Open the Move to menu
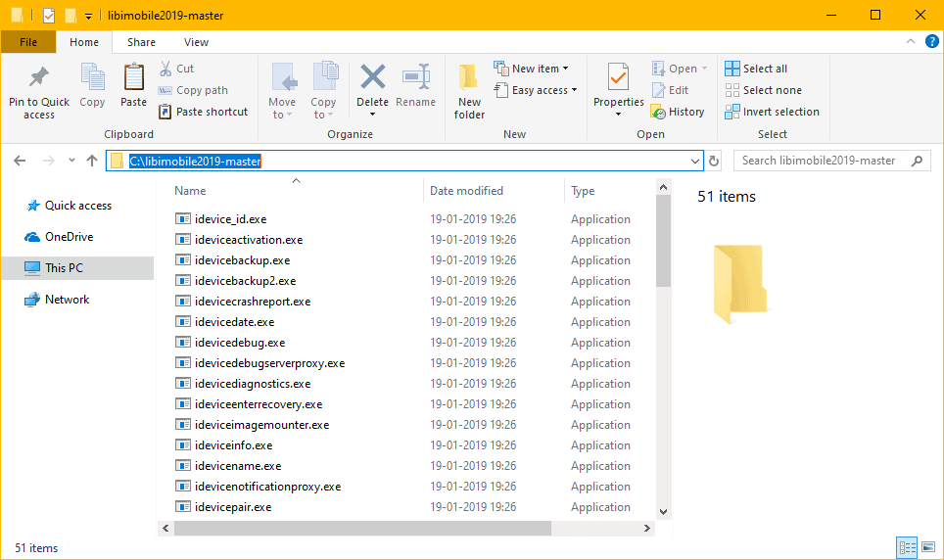 pyautogui.click(x=282, y=91)
